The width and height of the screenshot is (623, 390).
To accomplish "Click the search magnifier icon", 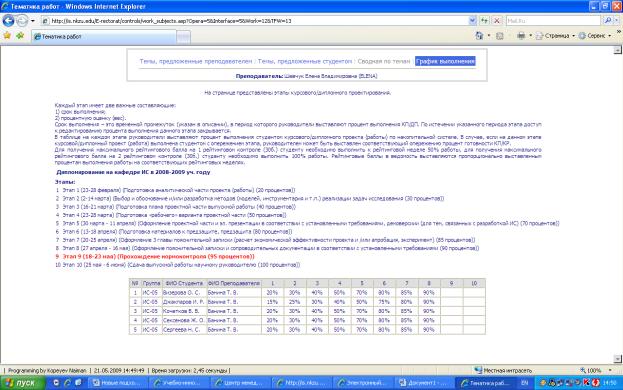I will click(608, 21).
